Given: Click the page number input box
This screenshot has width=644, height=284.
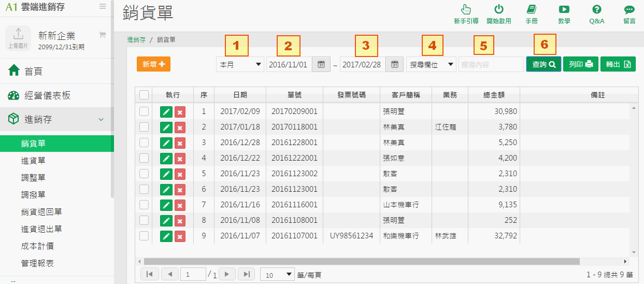Looking at the screenshot, I should (193, 274).
